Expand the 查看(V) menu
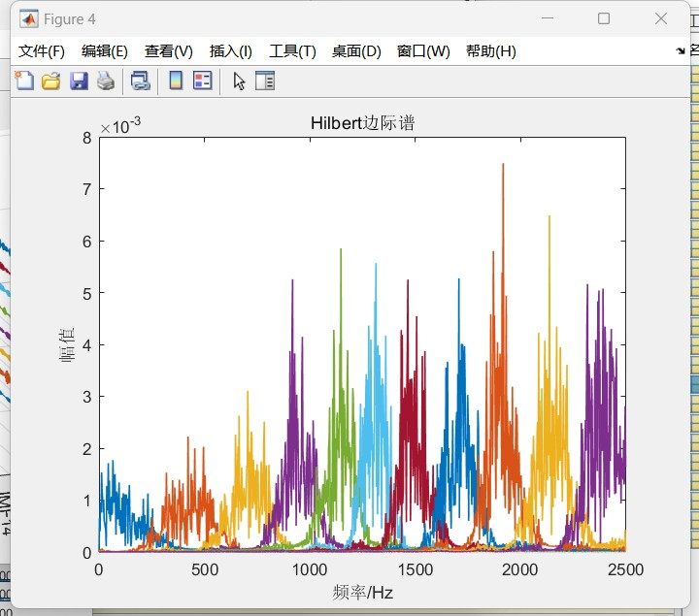The width and height of the screenshot is (699, 616). point(169,51)
